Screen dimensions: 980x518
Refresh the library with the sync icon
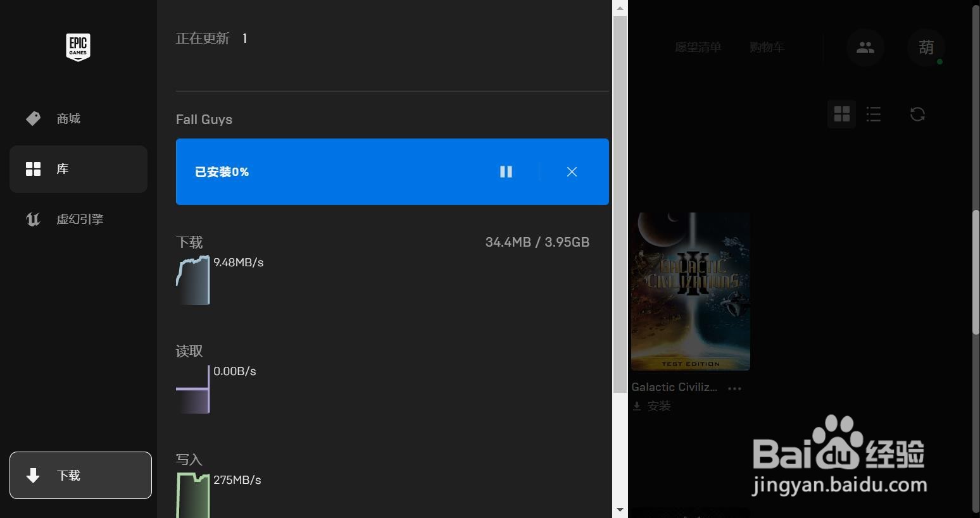click(x=917, y=114)
